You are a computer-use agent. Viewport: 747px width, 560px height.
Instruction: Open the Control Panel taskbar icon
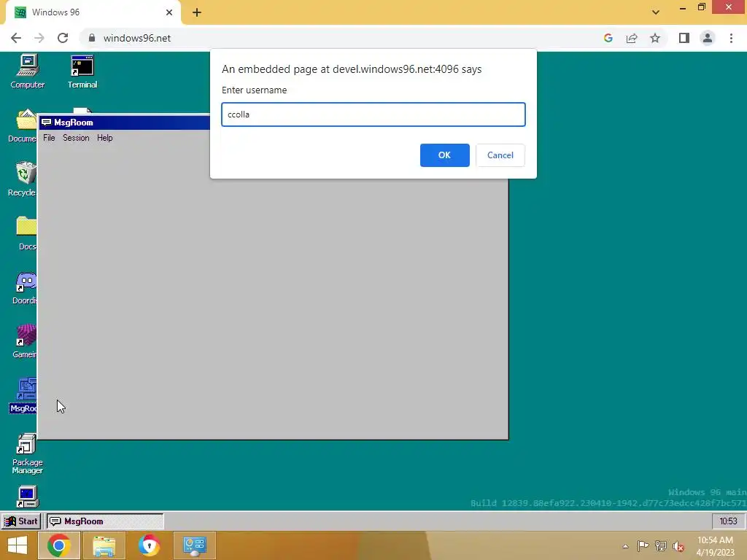pos(194,545)
